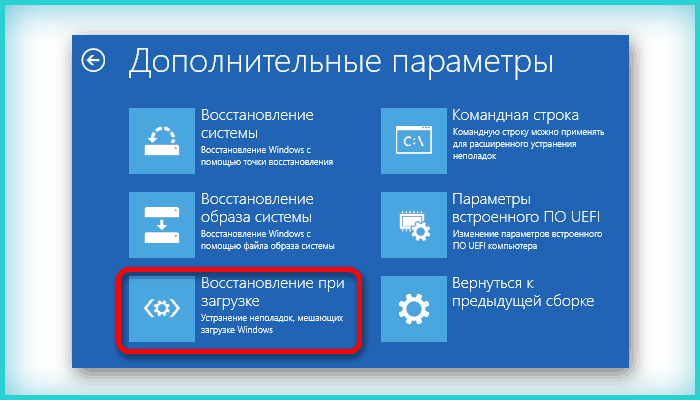Open the System Image Recovery tile icon

click(162, 225)
